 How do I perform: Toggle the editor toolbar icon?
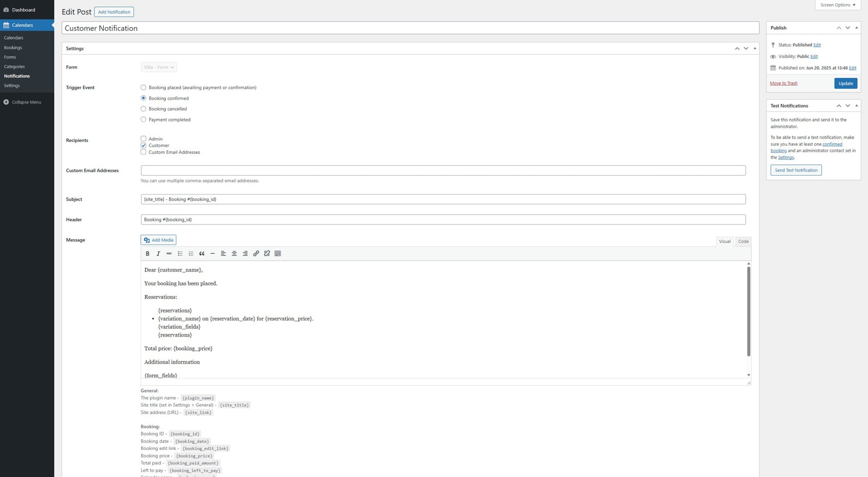click(x=278, y=254)
